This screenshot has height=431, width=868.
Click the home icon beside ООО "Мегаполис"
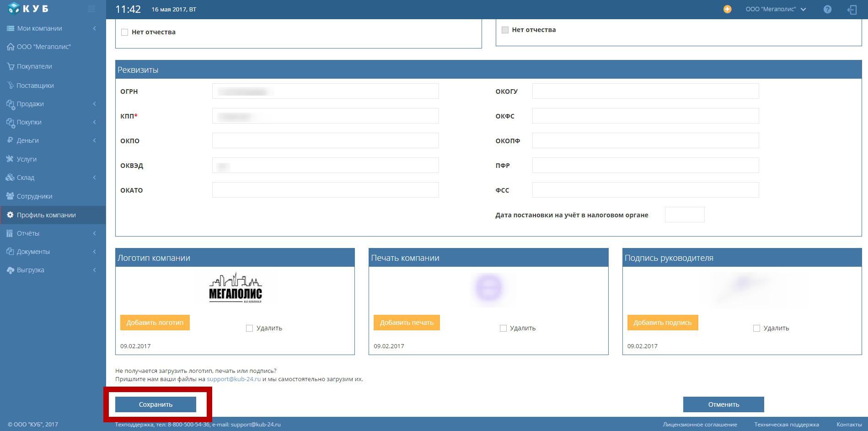(11, 47)
